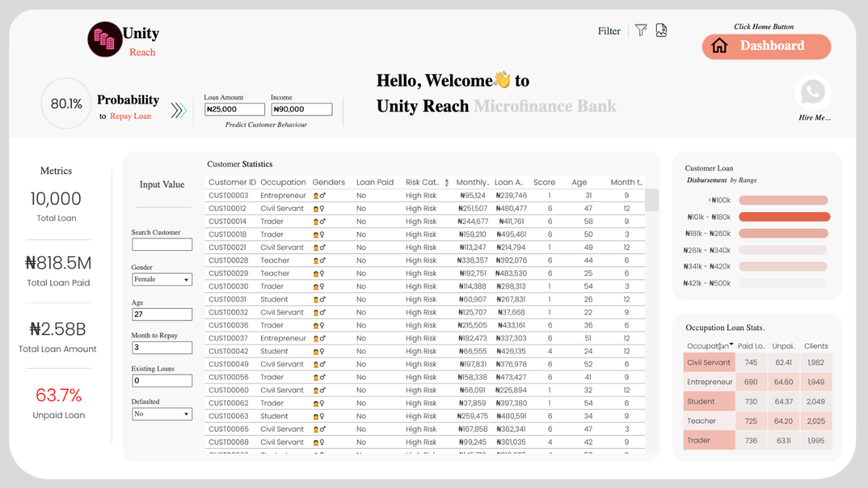868x488 pixels.
Task: Click the Loan Amount field showing ₦25,000
Action: point(234,109)
